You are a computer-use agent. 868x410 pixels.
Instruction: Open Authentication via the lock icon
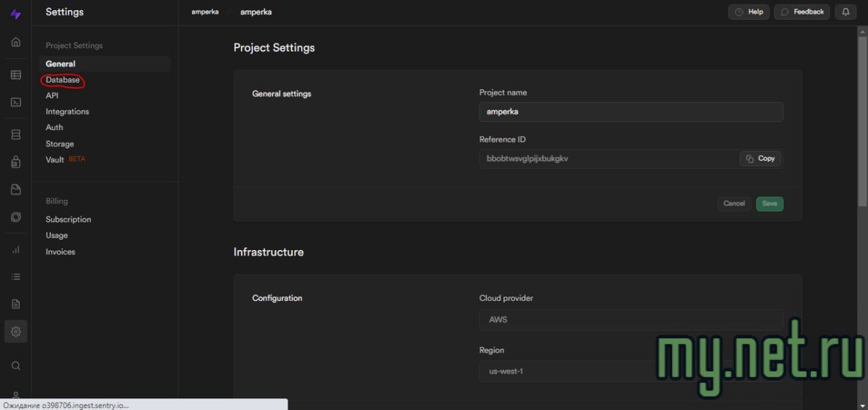coord(16,163)
